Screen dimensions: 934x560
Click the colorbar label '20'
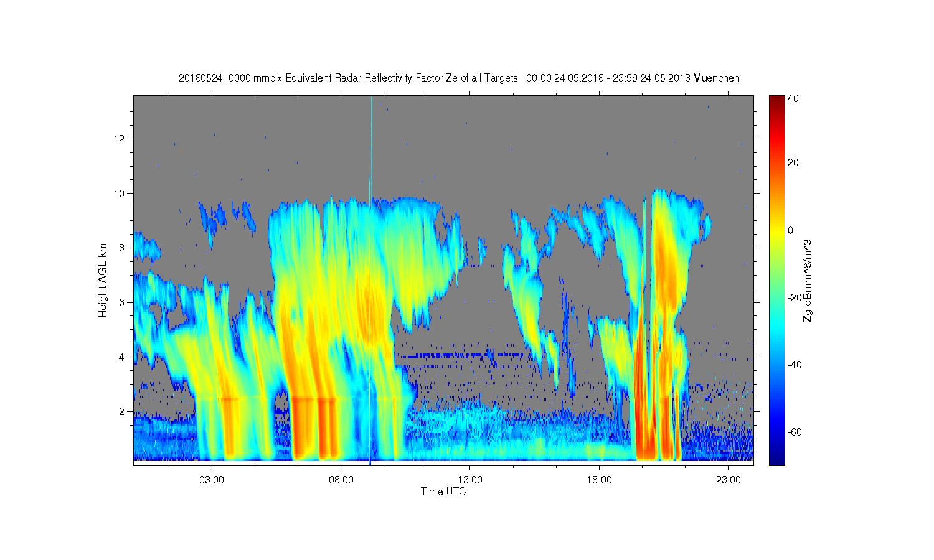(793, 163)
